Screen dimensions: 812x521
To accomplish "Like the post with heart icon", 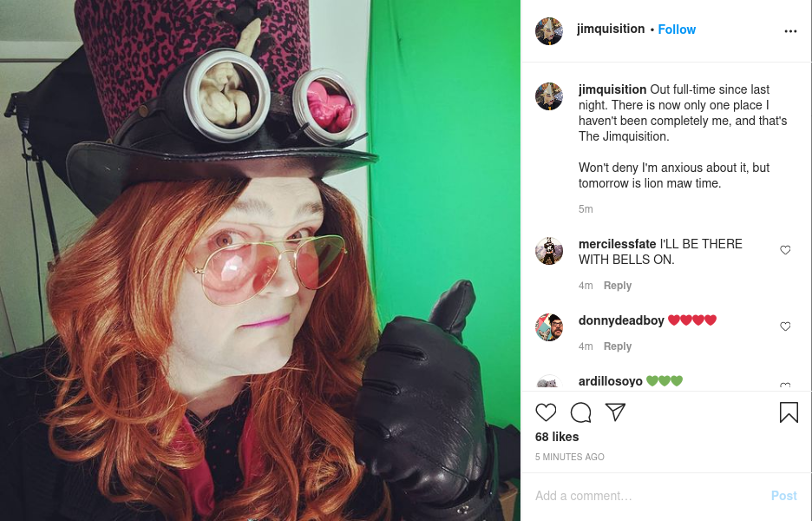I will coord(546,412).
